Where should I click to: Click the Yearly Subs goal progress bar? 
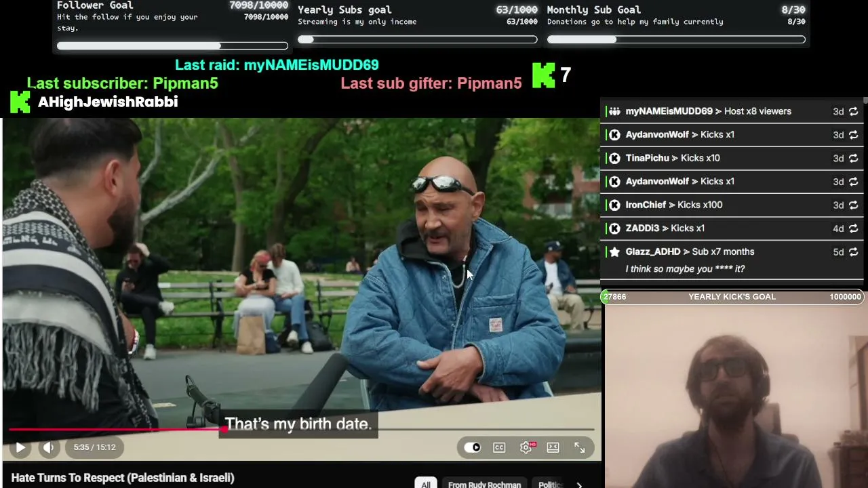point(418,39)
